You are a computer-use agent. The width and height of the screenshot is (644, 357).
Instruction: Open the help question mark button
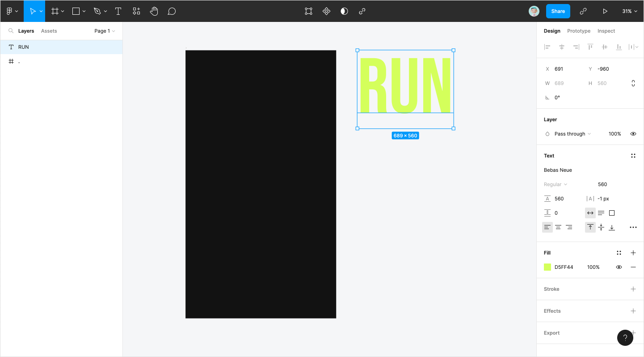[625, 338]
